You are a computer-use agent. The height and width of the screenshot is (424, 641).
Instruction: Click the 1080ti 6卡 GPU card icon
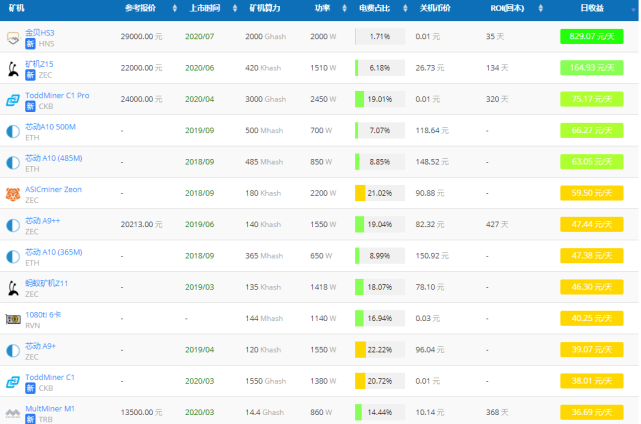tap(13, 319)
